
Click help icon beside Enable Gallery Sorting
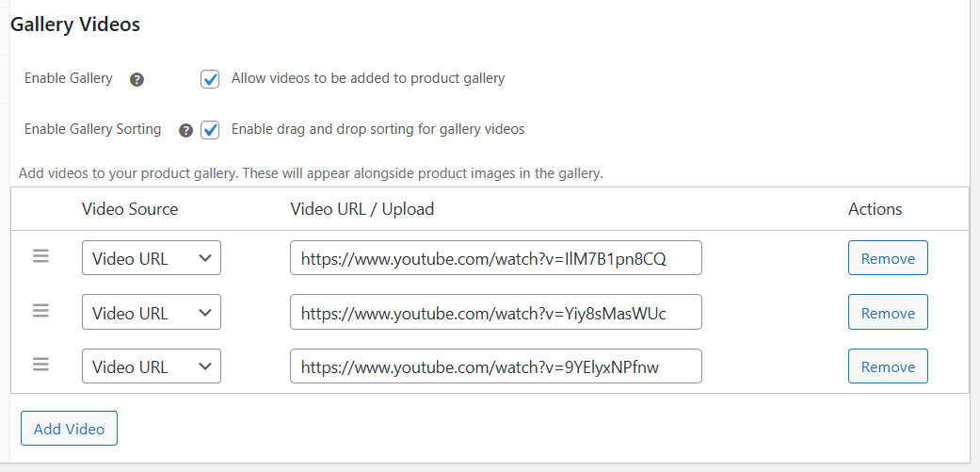pos(185,130)
